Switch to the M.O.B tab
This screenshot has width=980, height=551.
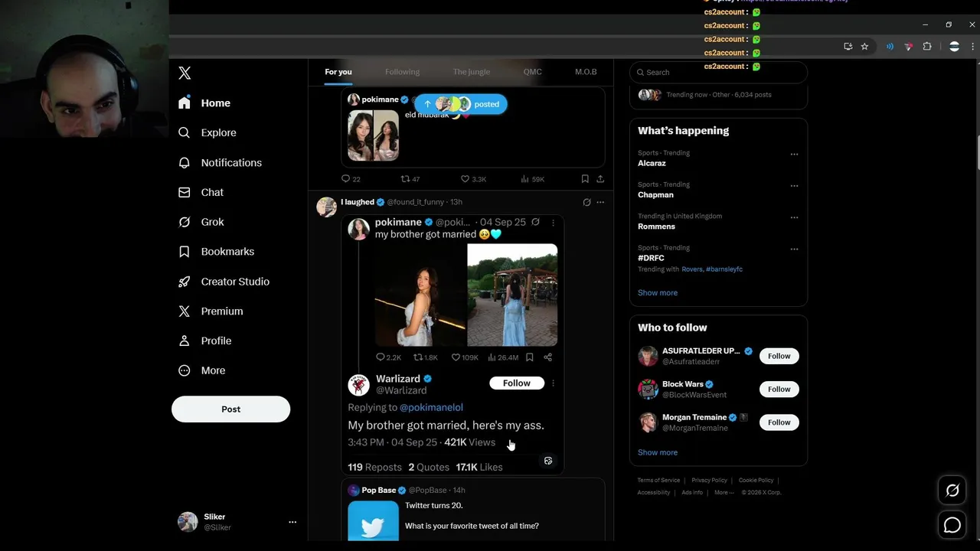(586, 72)
